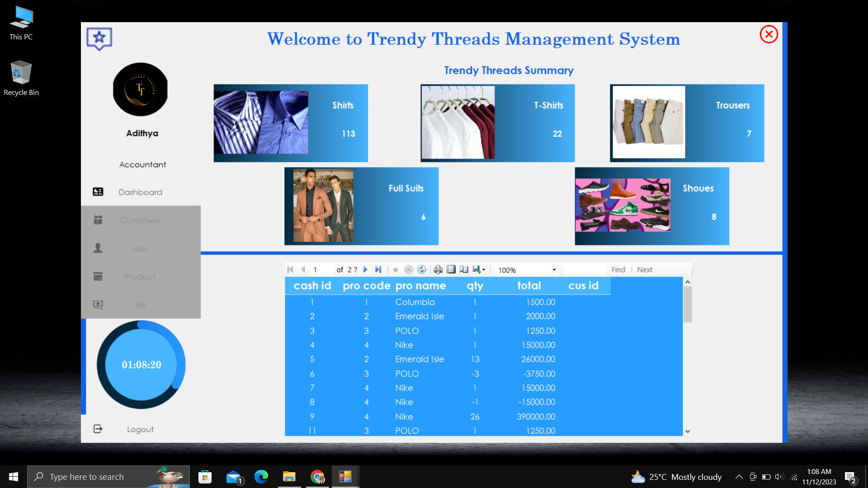Click the Bill sidebar icon

pos(98,305)
